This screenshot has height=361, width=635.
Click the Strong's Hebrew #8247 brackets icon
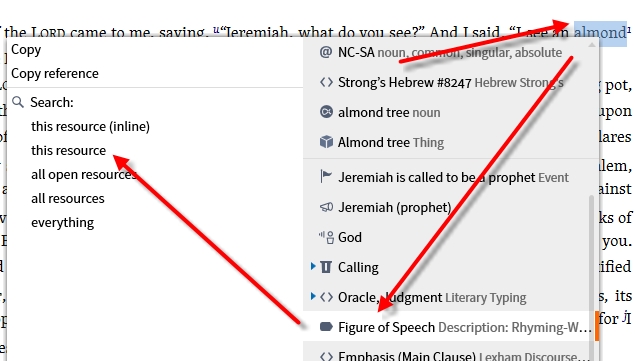pos(326,82)
